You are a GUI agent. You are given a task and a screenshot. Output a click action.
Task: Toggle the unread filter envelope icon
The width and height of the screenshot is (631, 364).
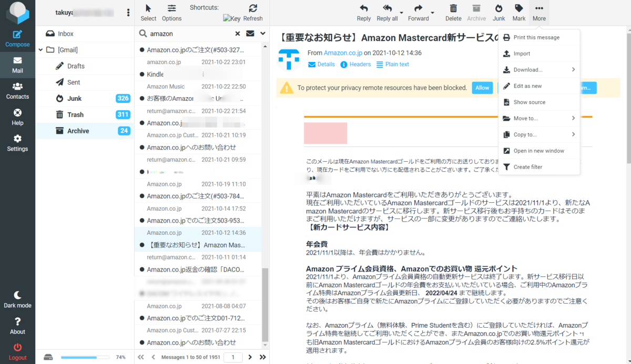point(250,34)
